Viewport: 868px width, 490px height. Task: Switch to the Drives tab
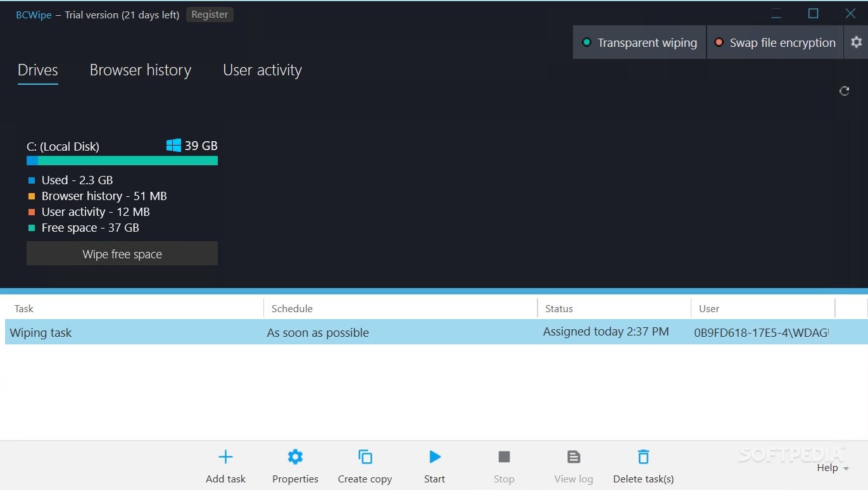[38, 70]
